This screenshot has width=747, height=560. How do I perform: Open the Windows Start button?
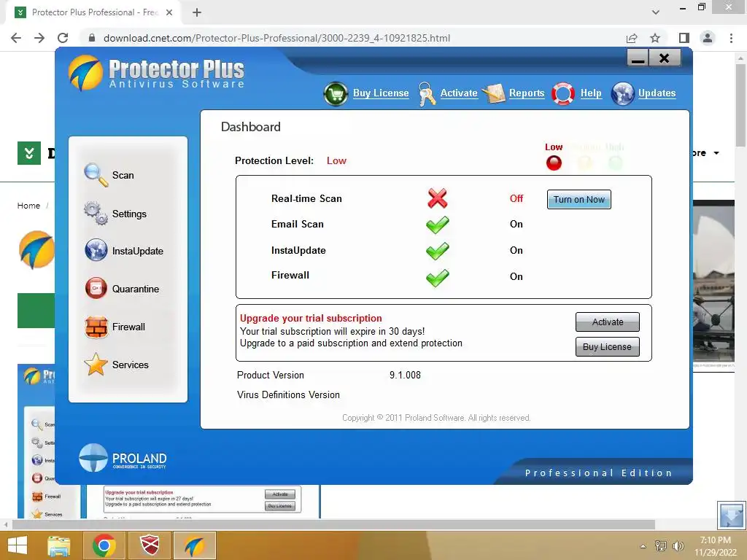pyautogui.click(x=18, y=545)
